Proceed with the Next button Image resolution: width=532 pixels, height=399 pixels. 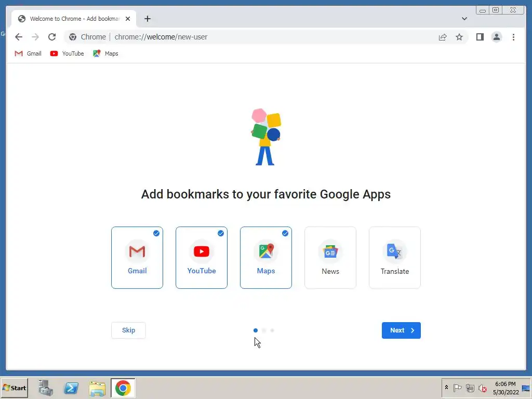(401, 330)
